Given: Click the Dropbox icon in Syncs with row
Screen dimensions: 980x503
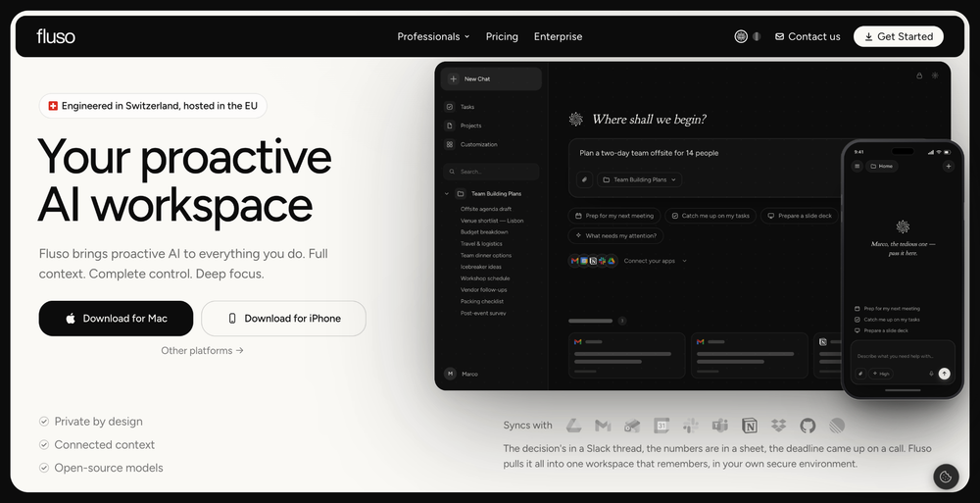Looking at the screenshot, I should pos(778,426).
